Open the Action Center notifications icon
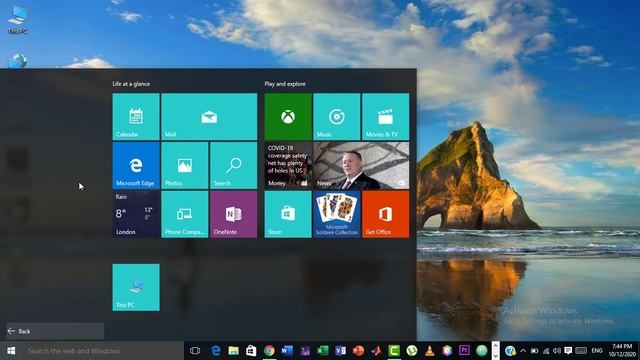This screenshot has height=360, width=640. tap(568, 351)
